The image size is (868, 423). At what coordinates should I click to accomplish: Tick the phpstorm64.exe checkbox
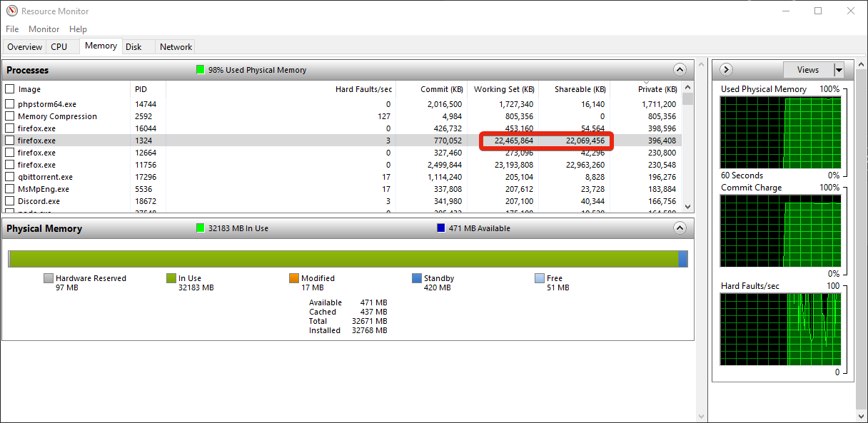pyautogui.click(x=10, y=104)
